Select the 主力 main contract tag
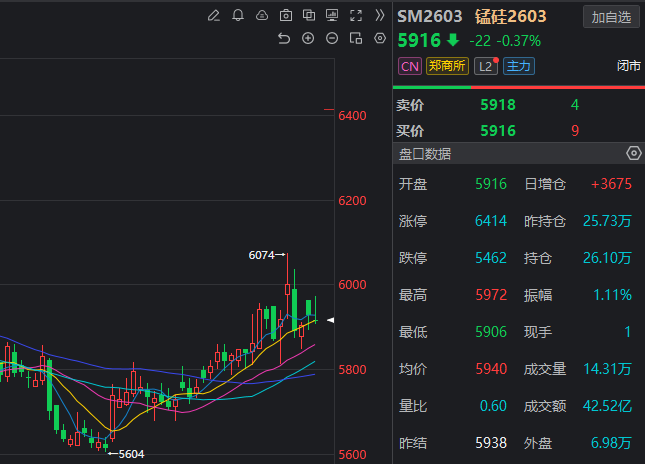645x464 pixels. (x=519, y=67)
